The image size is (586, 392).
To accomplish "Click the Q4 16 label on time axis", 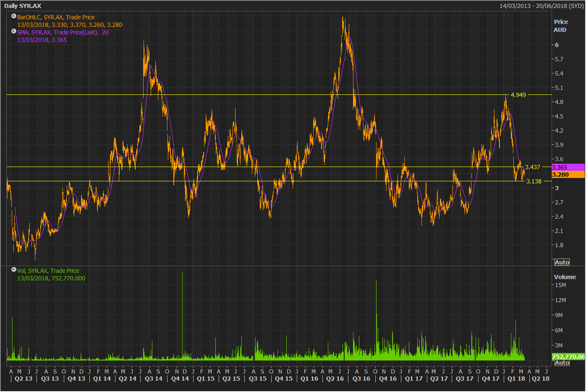I will [388, 379].
